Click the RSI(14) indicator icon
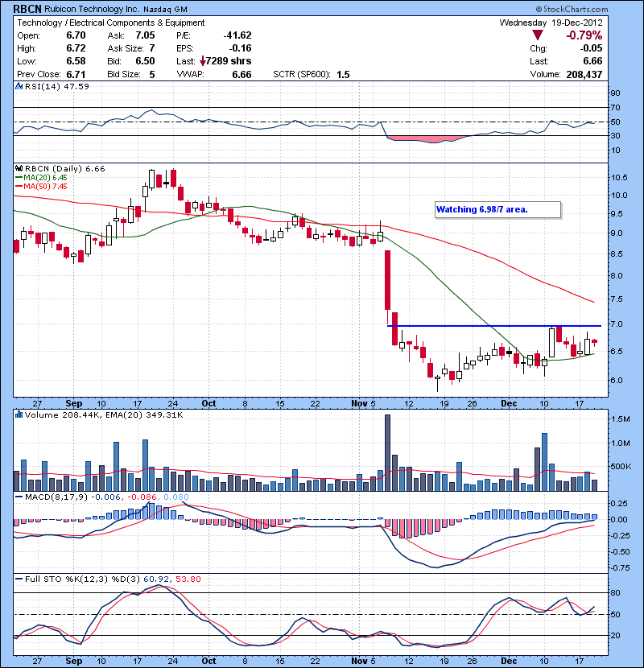Image resolution: width=644 pixels, height=668 pixels. pos(19,86)
